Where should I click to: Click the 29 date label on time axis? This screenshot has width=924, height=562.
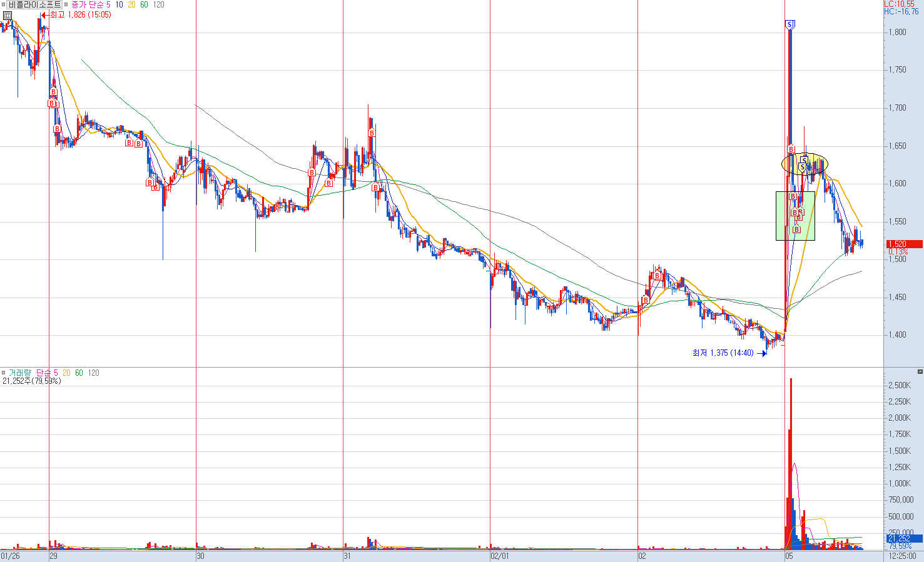click(54, 556)
